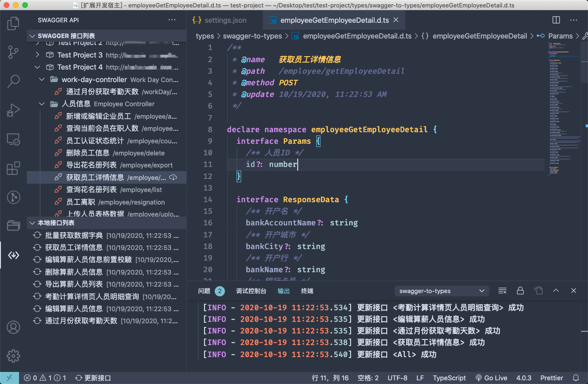Select 导出花名册列表 in the interface tree

coord(107,165)
